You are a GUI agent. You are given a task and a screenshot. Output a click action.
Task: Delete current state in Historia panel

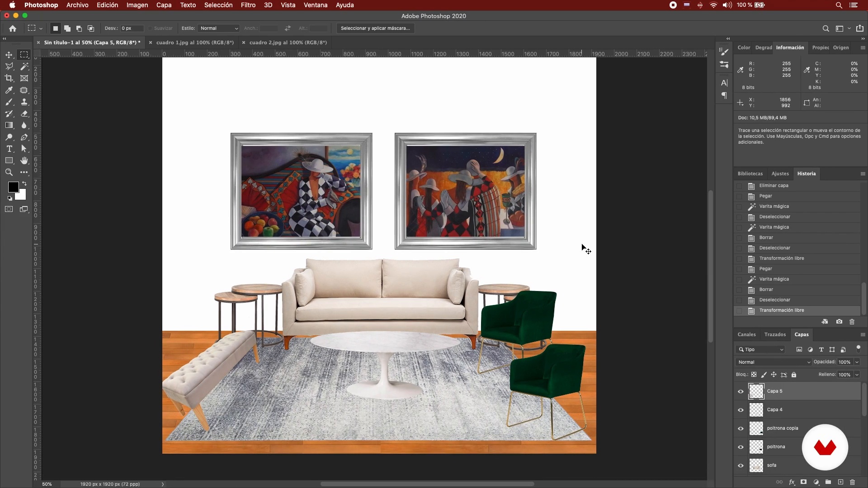pyautogui.click(x=852, y=322)
